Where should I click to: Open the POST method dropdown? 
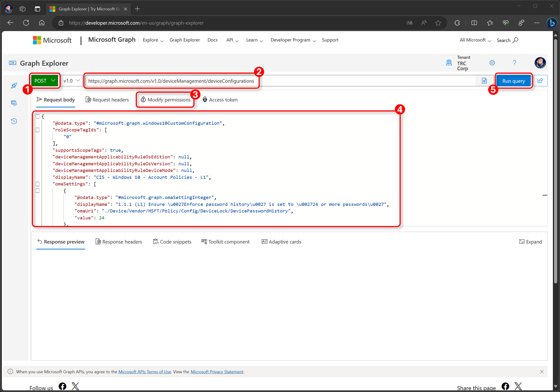click(45, 81)
